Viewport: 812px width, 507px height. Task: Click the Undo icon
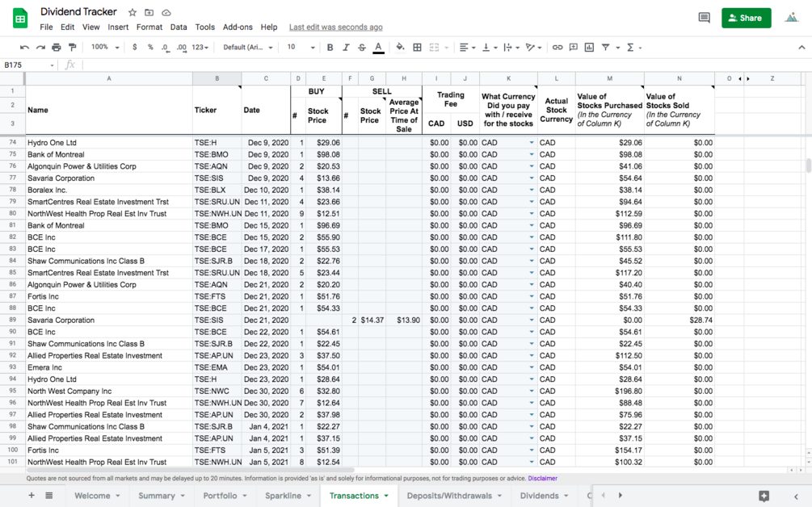point(24,47)
